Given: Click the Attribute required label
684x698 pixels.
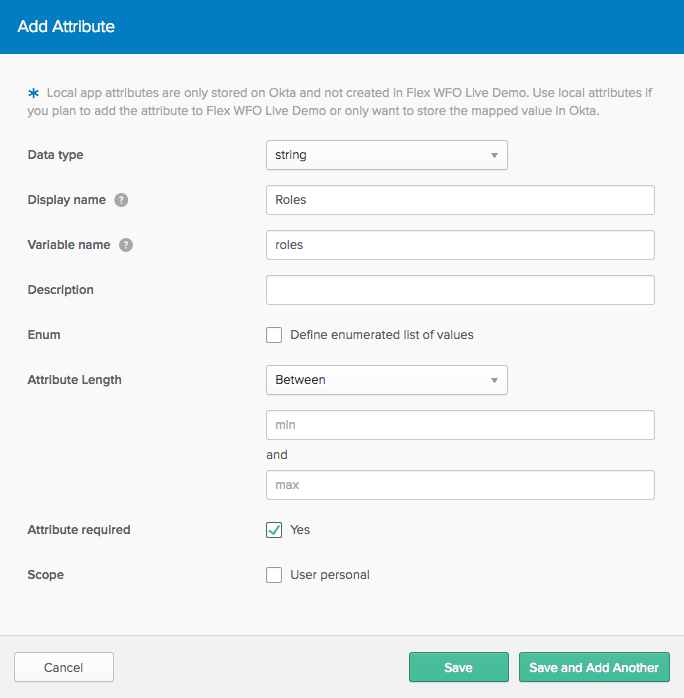Looking at the screenshot, I should point(79,530).
